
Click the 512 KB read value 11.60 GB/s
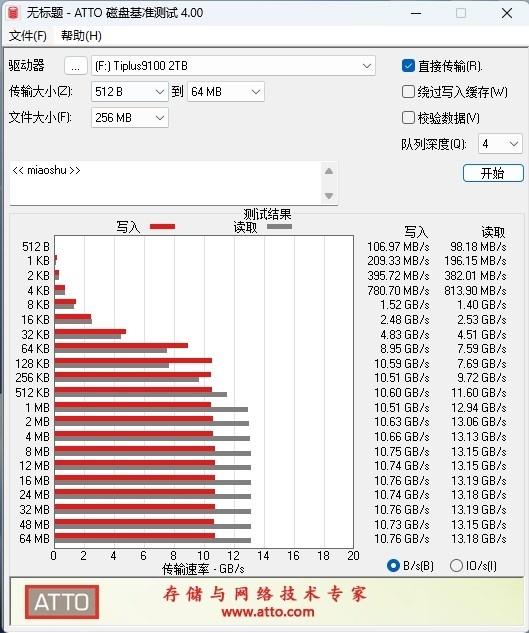479,393
